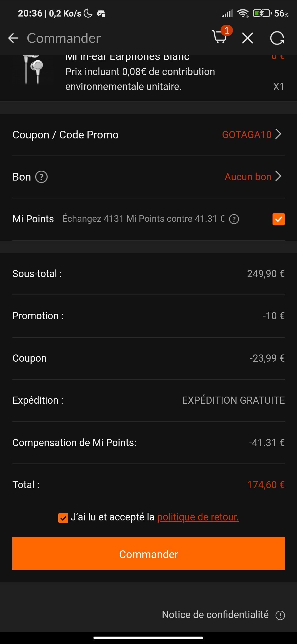Expand the Bon chevron arrow
This screenshot has width=297, height=644.
pos(279,176)
